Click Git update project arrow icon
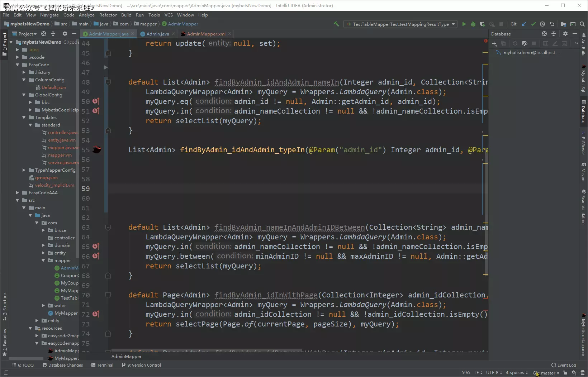 pyautogui.click(x=524, y=24)
